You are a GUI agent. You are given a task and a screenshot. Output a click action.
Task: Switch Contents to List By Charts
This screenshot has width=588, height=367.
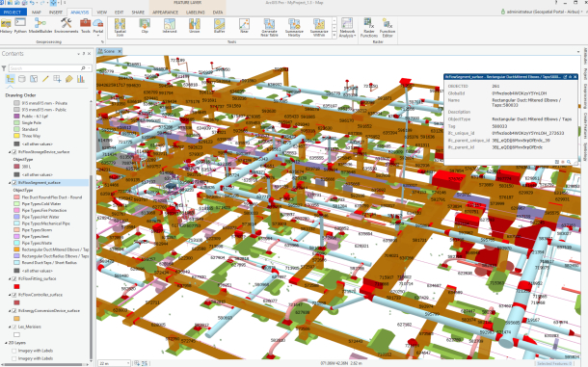pos(81,79)
